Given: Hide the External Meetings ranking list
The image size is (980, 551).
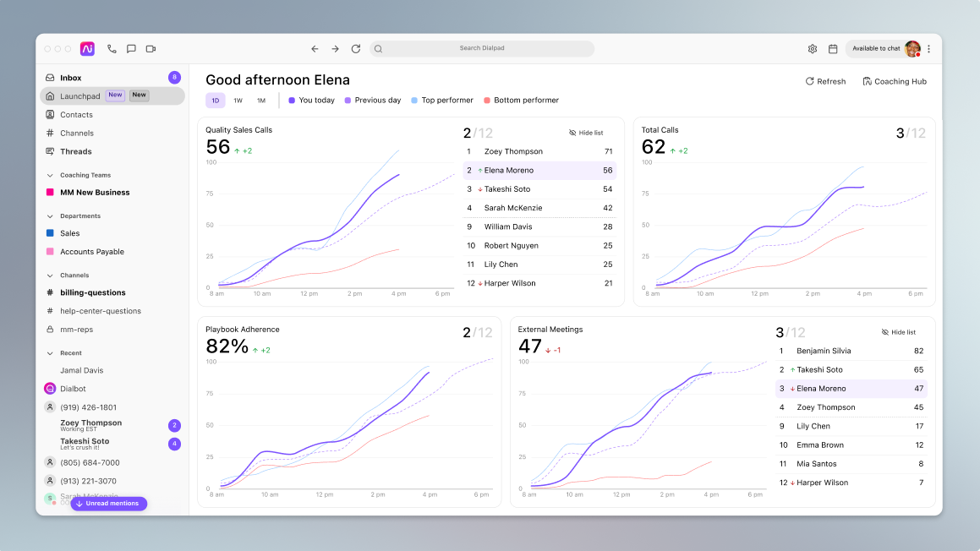Looking at the screenshot, I should click(x=899, y=332).
